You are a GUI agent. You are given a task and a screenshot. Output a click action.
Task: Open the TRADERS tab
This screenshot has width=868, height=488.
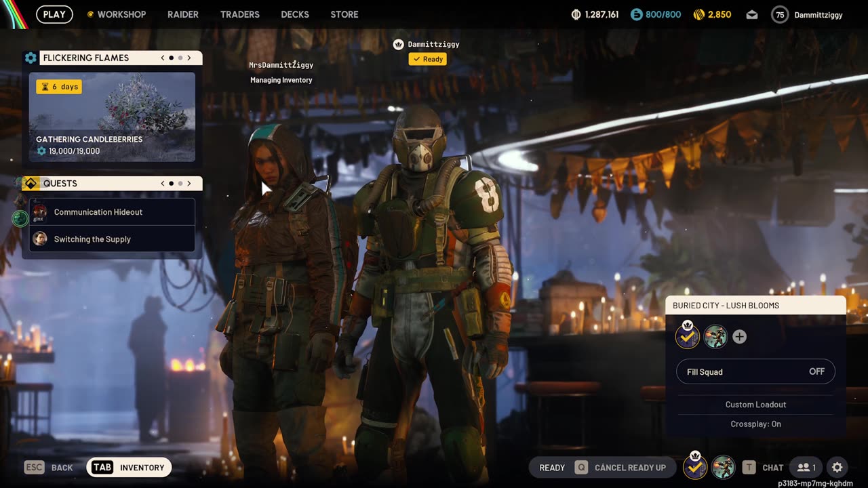click(240, 14)
